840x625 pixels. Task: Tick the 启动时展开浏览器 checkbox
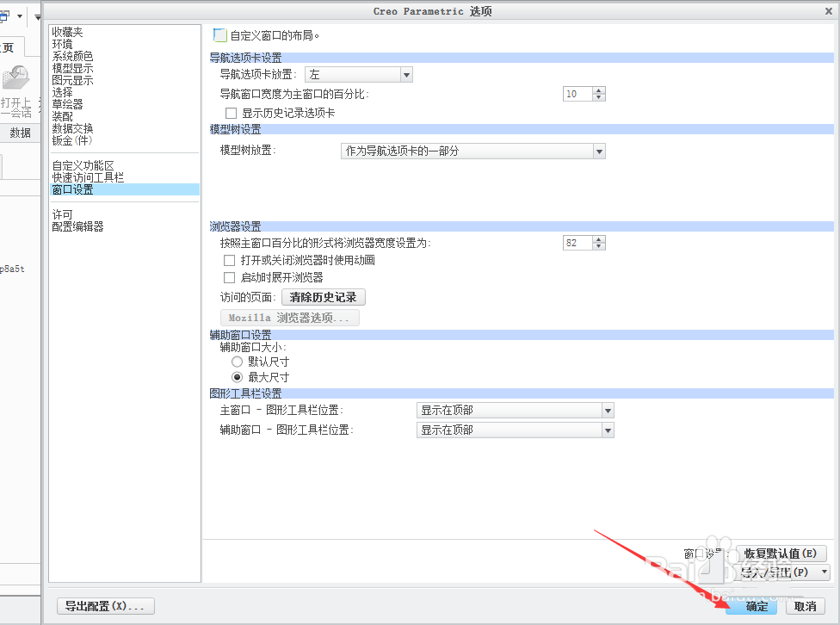point(229,278)
